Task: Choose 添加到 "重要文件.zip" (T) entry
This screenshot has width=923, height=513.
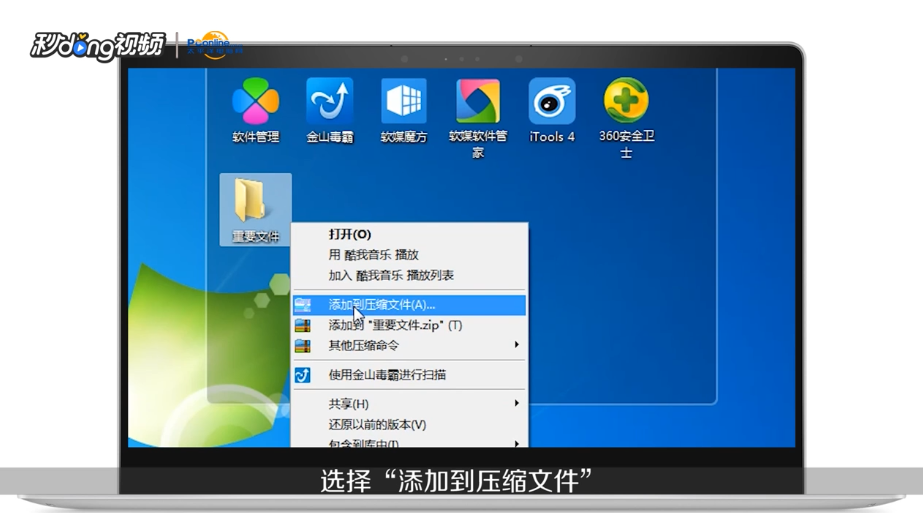Action: point(409,325)
